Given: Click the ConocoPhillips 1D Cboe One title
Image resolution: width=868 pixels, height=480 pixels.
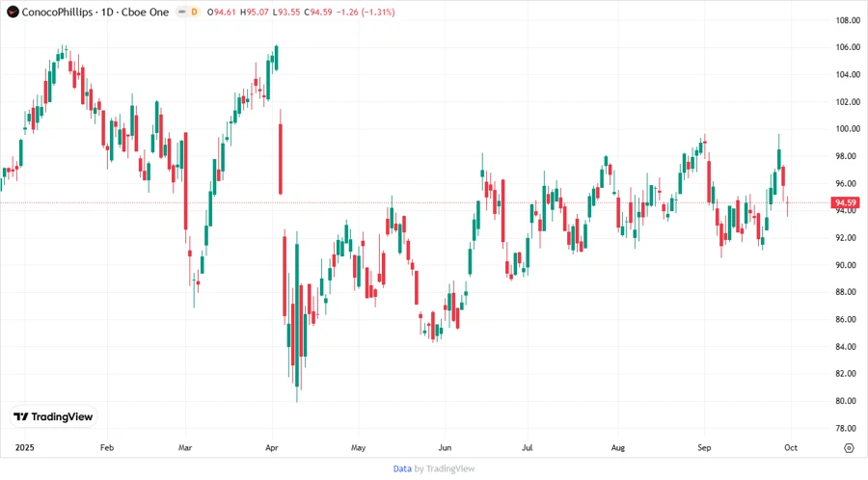Looking at the screenshot, I should pyautogui.click(x=90, y=12).
